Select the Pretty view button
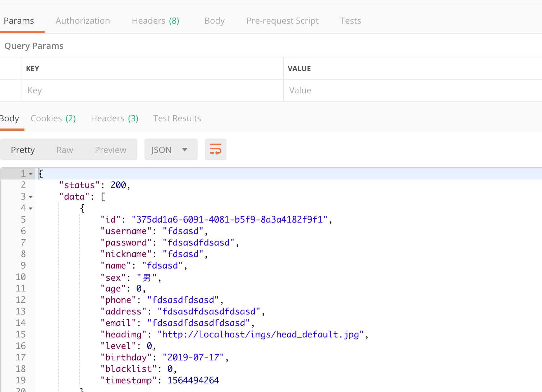This screenshot has width=542, height=392. 23,150
